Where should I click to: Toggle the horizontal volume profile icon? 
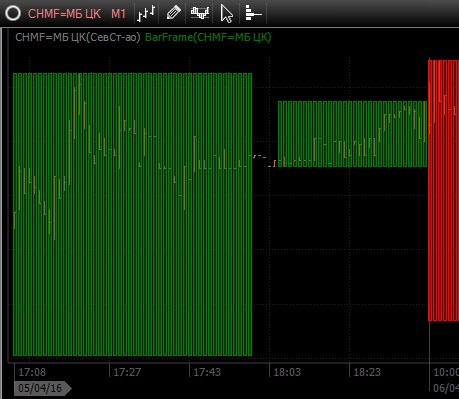point(253,13)
